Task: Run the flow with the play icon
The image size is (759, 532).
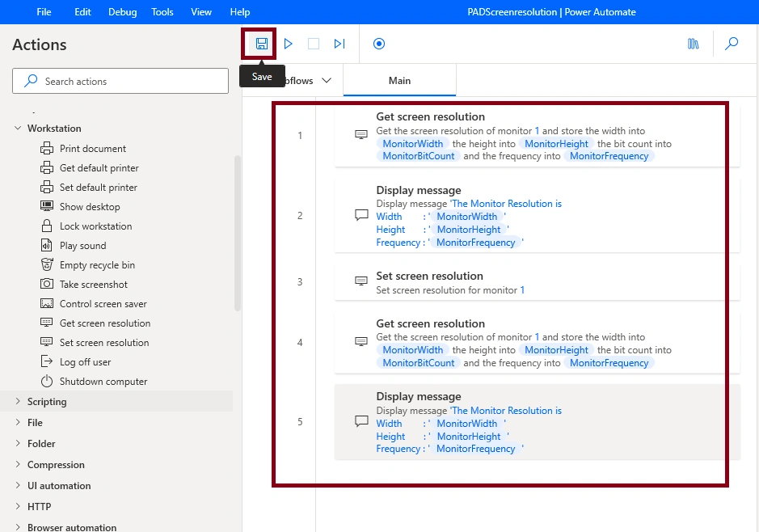Action: pos(288,44)
